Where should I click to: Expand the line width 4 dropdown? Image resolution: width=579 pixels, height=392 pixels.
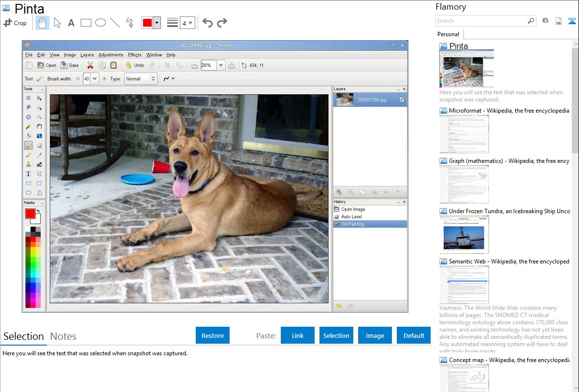point(190,23)
